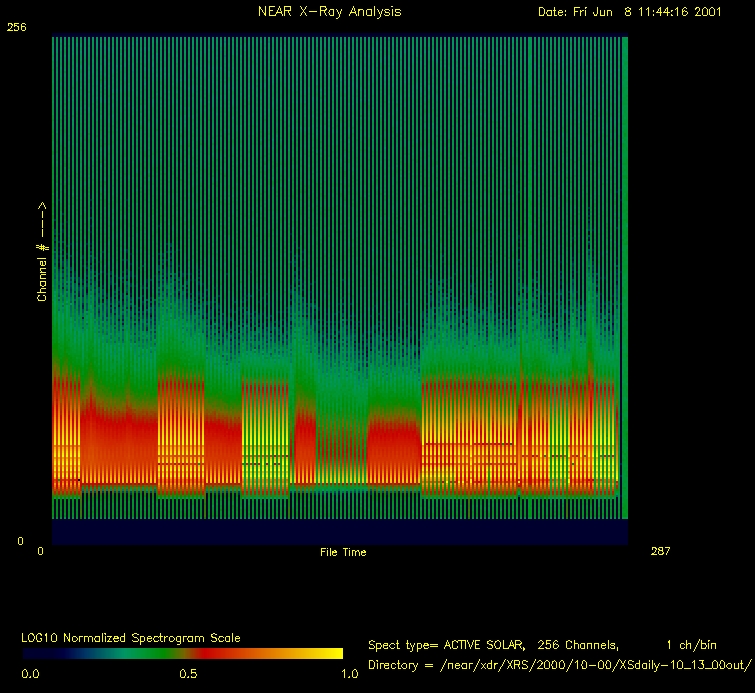Click the 256 label on the channel axis
The width and height of the screenshot is (755, 693).
tap(16, 28)
